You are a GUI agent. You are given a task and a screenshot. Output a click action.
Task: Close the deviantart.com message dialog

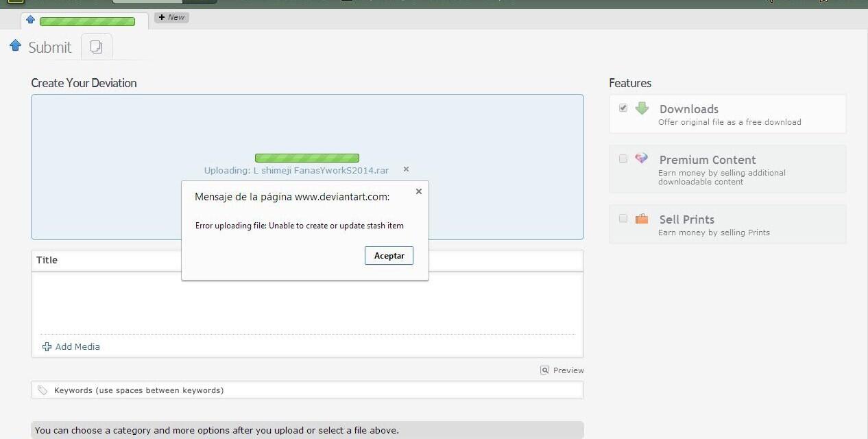(419, 191)
